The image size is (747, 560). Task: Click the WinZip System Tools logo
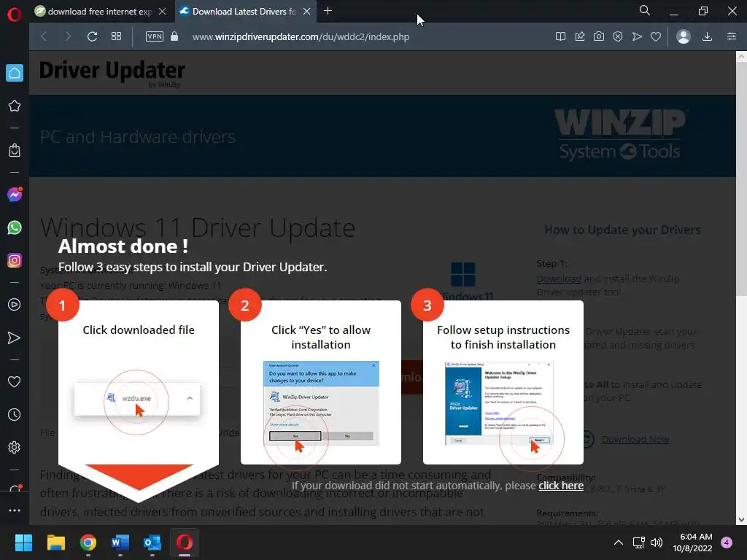(x=619, y=135)
